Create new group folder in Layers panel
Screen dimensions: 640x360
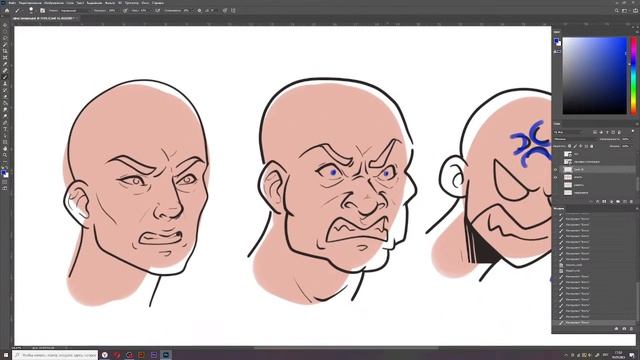click(x=618, y=202)
